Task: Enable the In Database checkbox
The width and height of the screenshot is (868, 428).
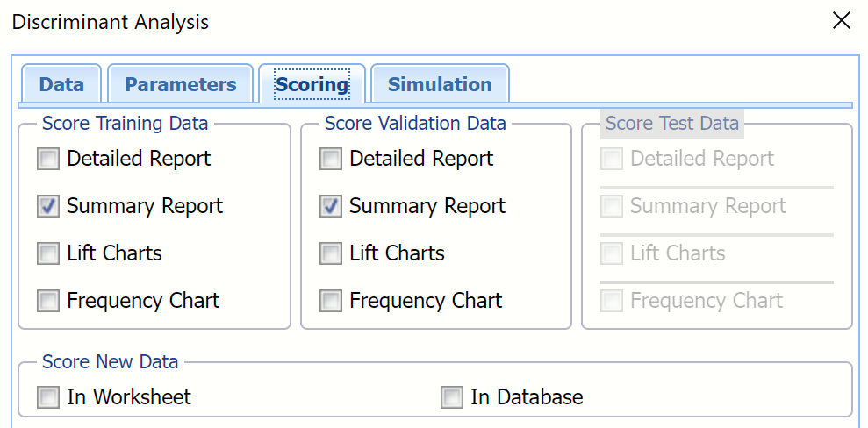Action: [452, 397]
